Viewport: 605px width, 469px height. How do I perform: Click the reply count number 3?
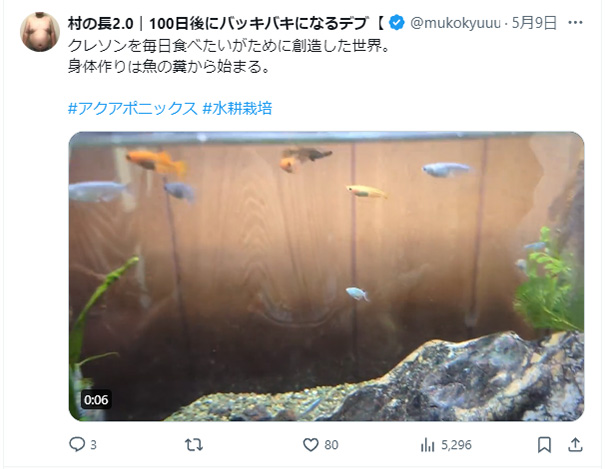(x=93, y=445)
